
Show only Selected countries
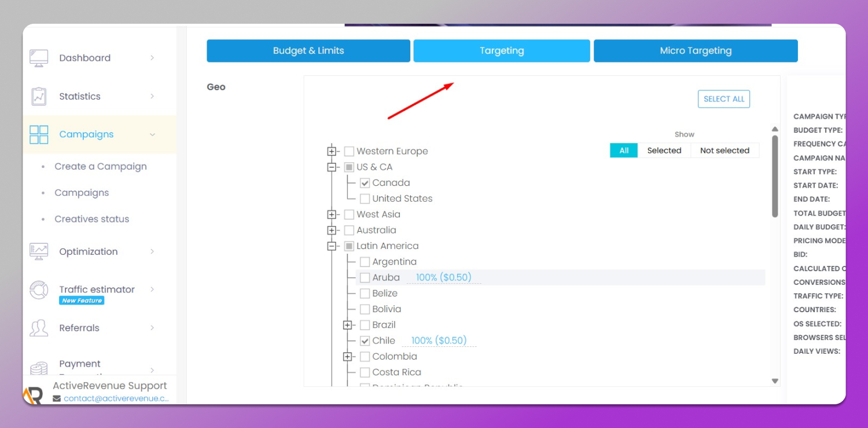click(x=664, y=150)
